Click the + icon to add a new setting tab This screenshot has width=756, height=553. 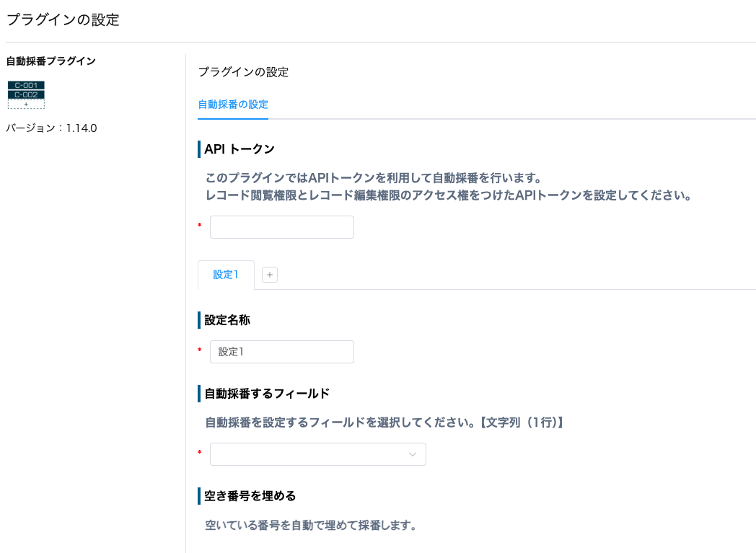click(270, 274)
